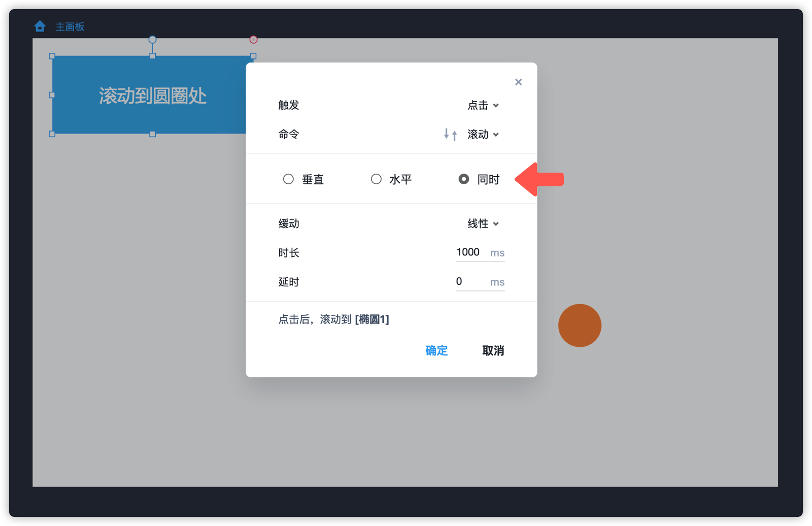The image size is (812, 526).
Task: Select the 水平 radio option
Action: pos(376,179)
